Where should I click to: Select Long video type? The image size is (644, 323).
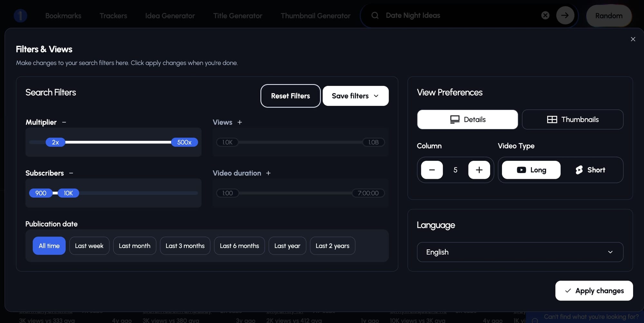point(531,170)
